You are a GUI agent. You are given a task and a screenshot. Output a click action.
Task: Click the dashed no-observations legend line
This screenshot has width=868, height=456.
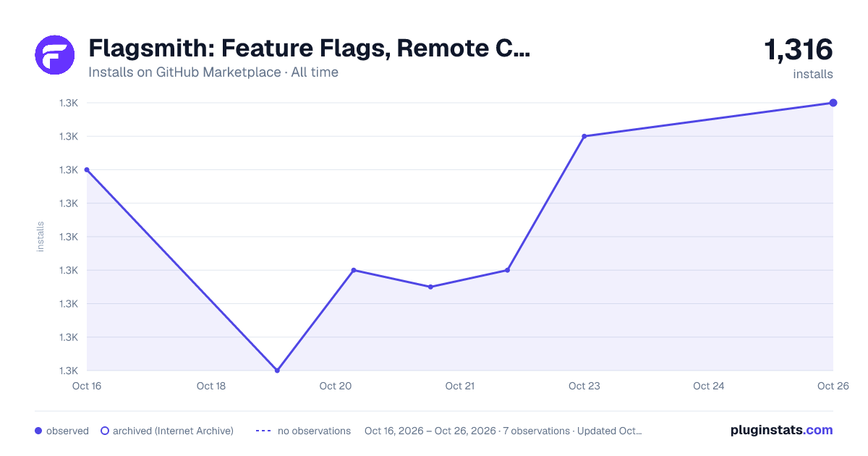pyautogui.click(x=263, y=431)
